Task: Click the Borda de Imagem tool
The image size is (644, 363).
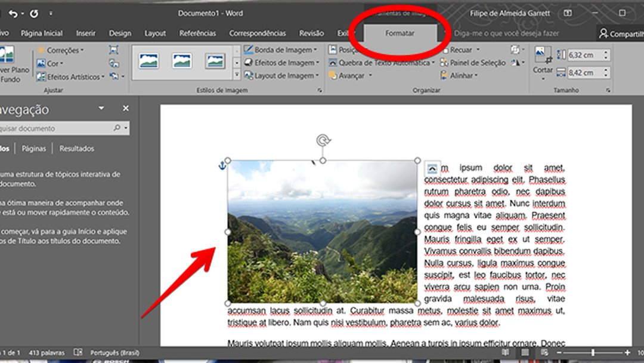Action: (x=279, y=50)
